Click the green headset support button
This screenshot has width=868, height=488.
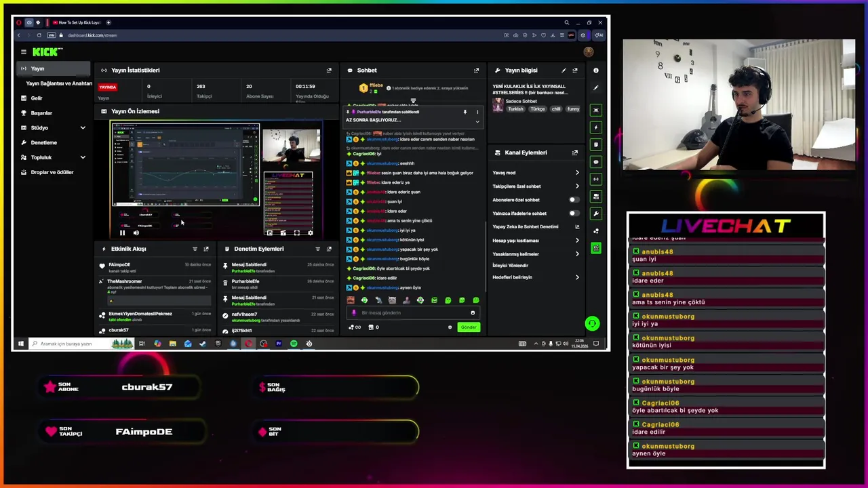pyautogui.click(x=592, y=324)
